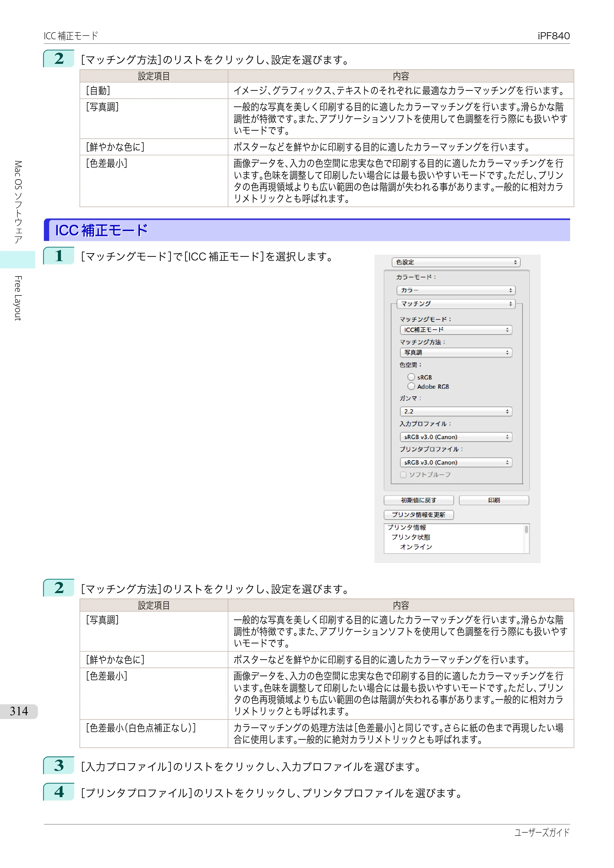Click the 印刷 button

(x=494, y=500)
